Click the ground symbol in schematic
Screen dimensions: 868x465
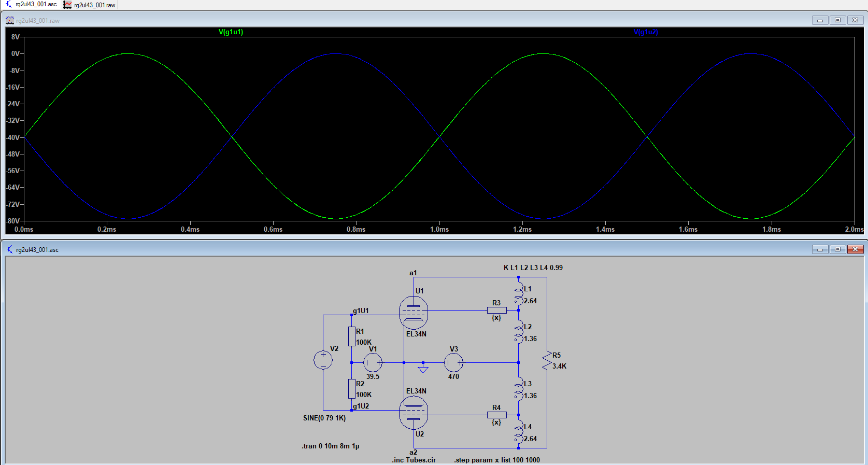(423, 368)
